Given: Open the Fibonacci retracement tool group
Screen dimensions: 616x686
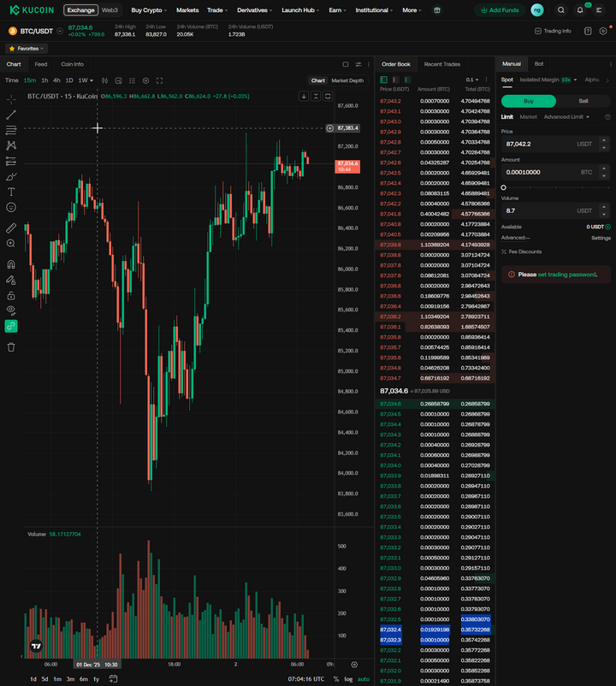Looking at the screenshot, I should tap(11, 130).
